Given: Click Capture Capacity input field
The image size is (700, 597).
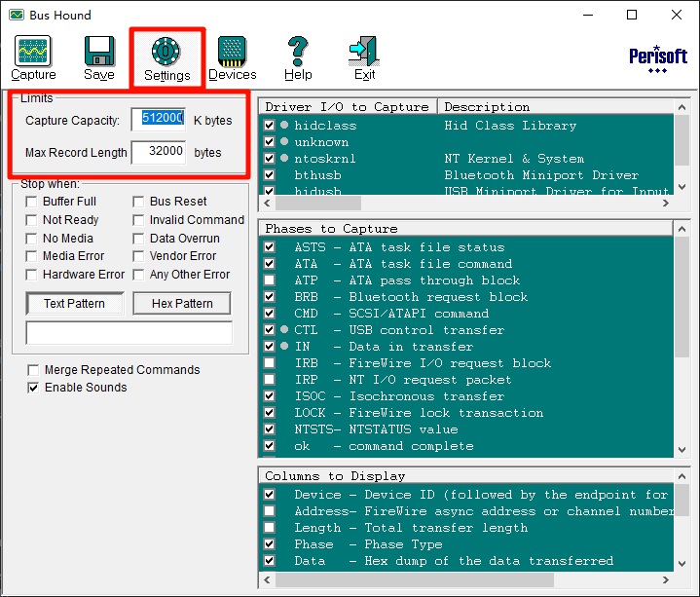Looking at the screenshot, I should [x=159, y=120].
